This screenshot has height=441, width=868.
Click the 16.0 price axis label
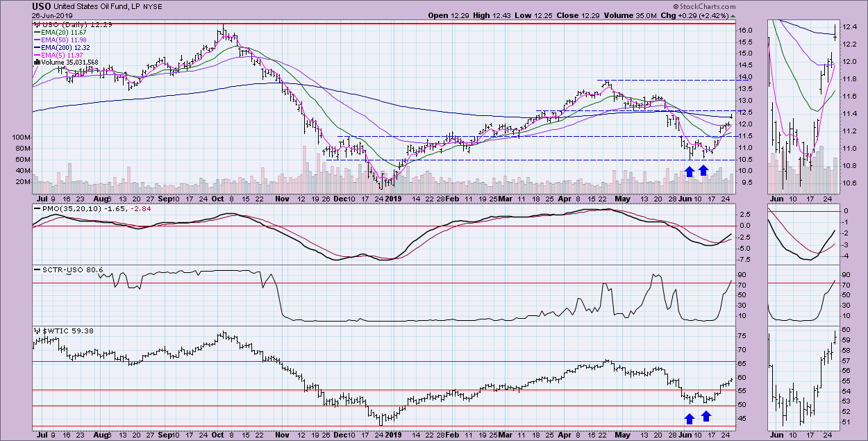746,31
